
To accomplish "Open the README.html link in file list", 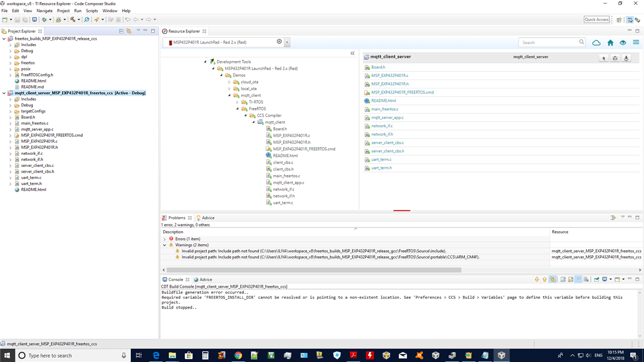I will tap(384, 101).
